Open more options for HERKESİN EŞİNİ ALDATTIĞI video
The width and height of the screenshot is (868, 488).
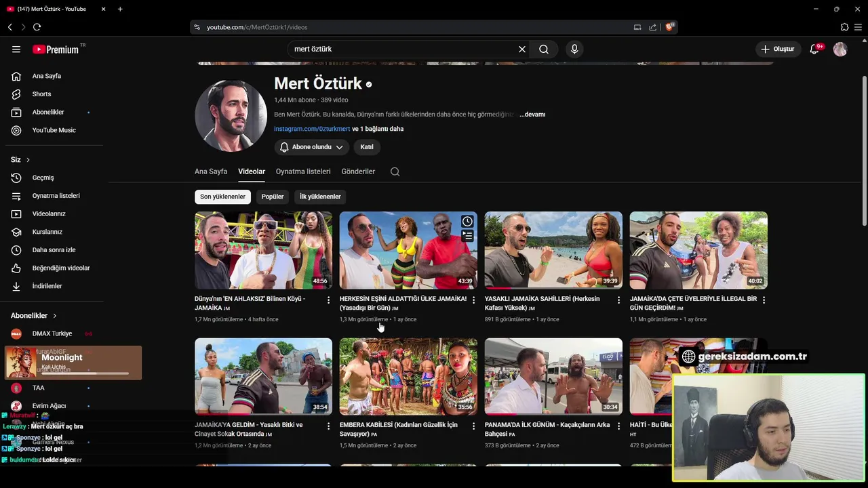pyautogui.click(x=474, y=300)
